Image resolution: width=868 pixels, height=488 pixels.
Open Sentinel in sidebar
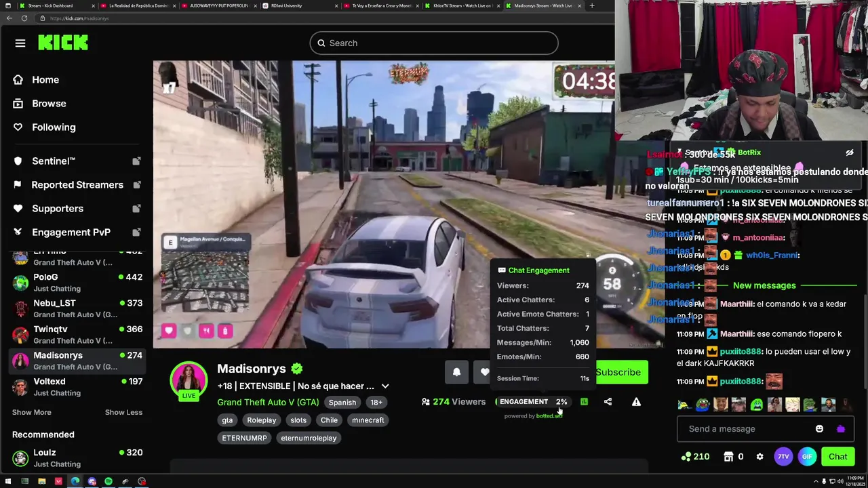(x=76, y=161)
